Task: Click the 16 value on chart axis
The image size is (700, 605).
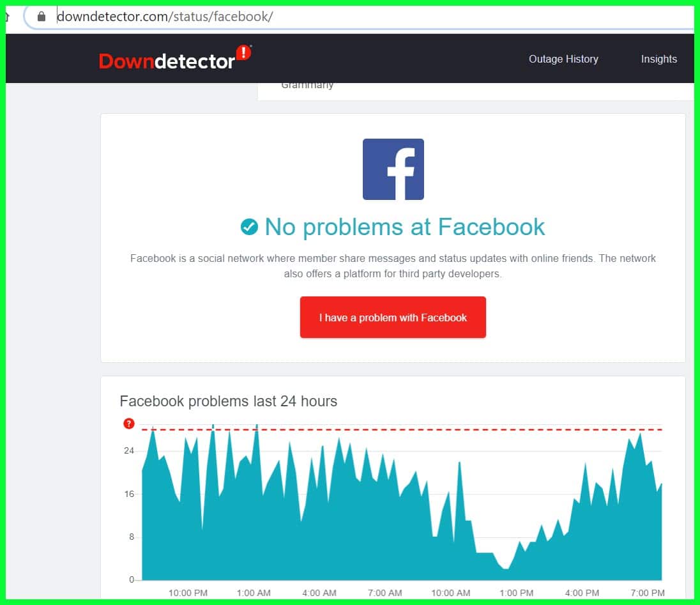Action: [129, 494]
